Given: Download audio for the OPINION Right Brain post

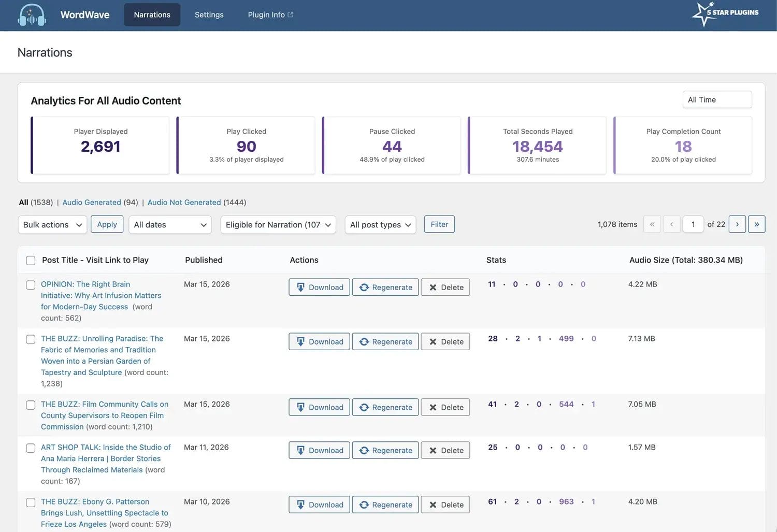Looking at the screenshot, I should point(319,287).
